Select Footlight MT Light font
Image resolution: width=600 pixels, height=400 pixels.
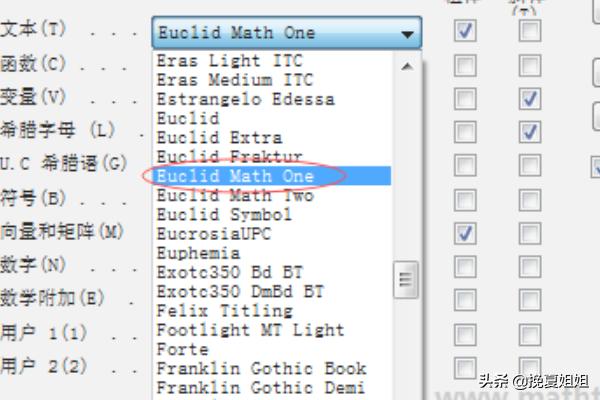pyautogui.click(x=250, y=329)
